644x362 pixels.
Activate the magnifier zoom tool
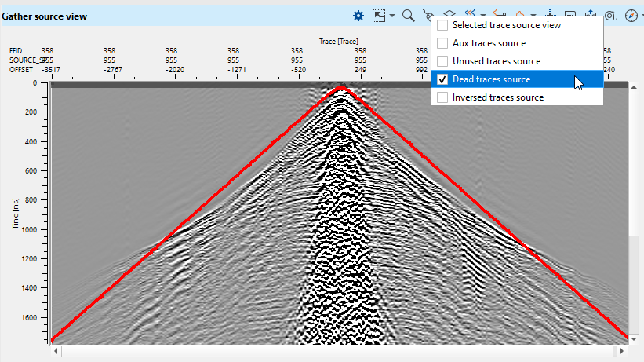coord(408,15)
